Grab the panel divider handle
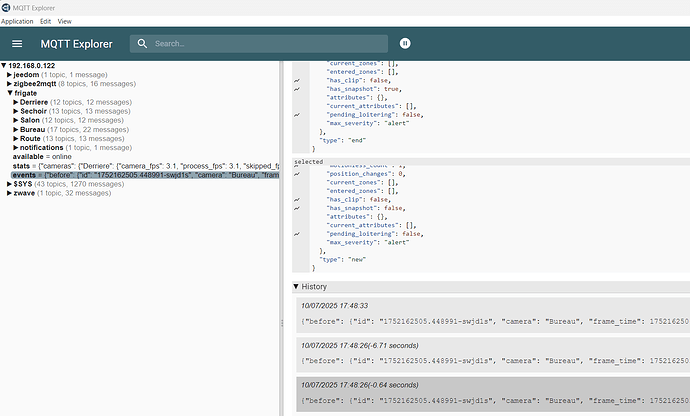 (282, 324)
